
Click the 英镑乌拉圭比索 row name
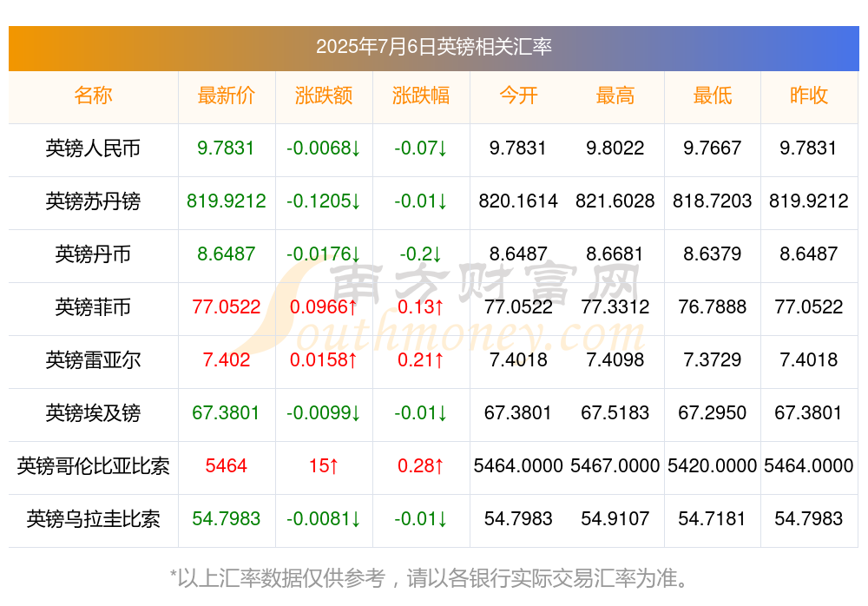93,519
